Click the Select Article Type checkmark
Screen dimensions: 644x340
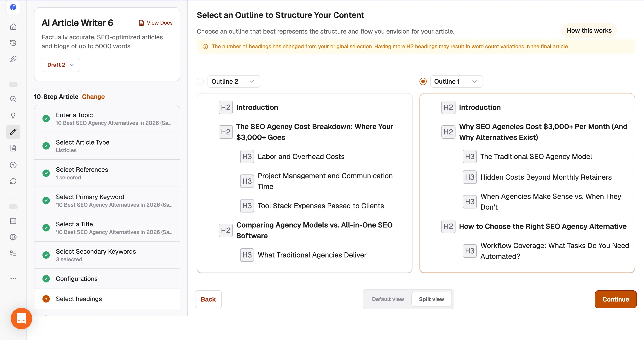click(x=46, y=146)
